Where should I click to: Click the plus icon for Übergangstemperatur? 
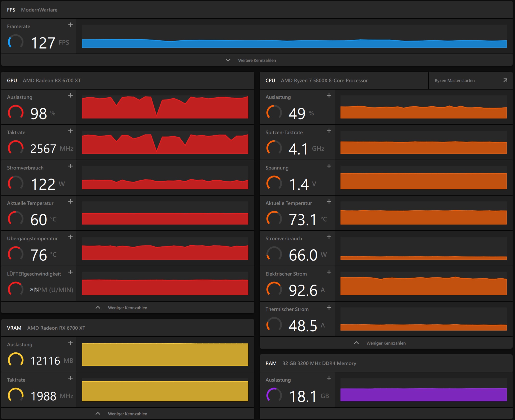click(70, 237)
